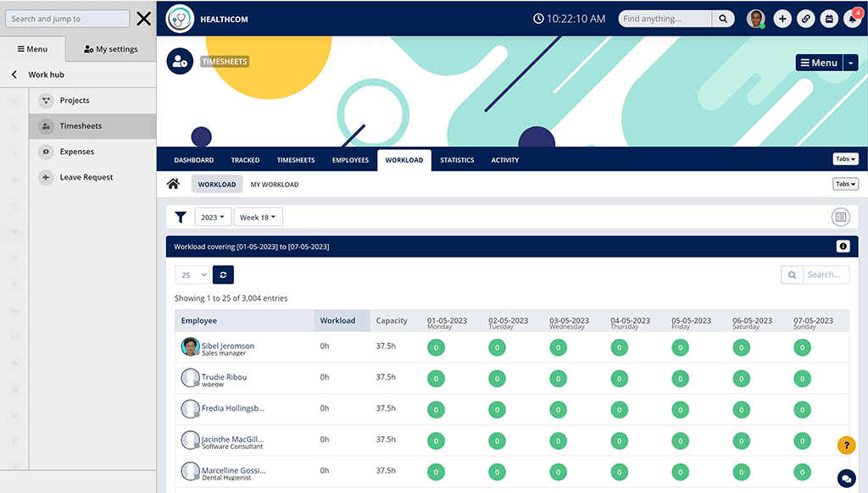Open Fredia Hollingsb... profile link
The image size is (868, 493).
[233, 408]
